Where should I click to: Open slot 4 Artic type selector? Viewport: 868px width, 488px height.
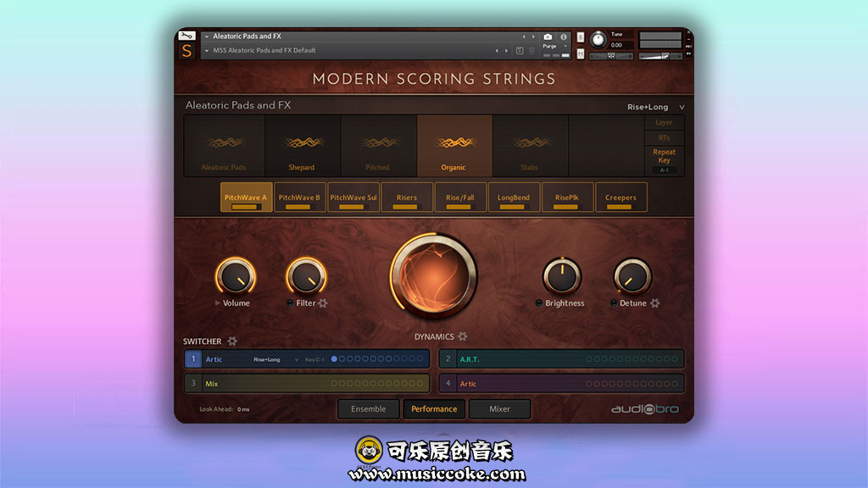pyautogui.click(x=468, y=384)
